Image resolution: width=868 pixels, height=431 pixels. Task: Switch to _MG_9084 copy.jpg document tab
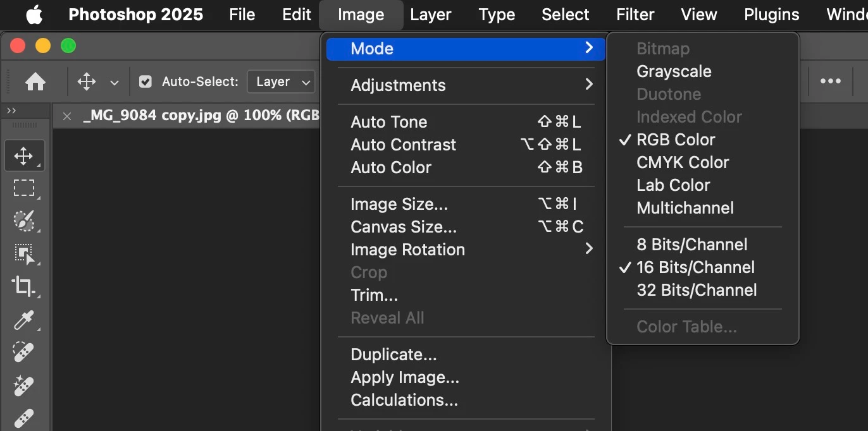[201, 116]
